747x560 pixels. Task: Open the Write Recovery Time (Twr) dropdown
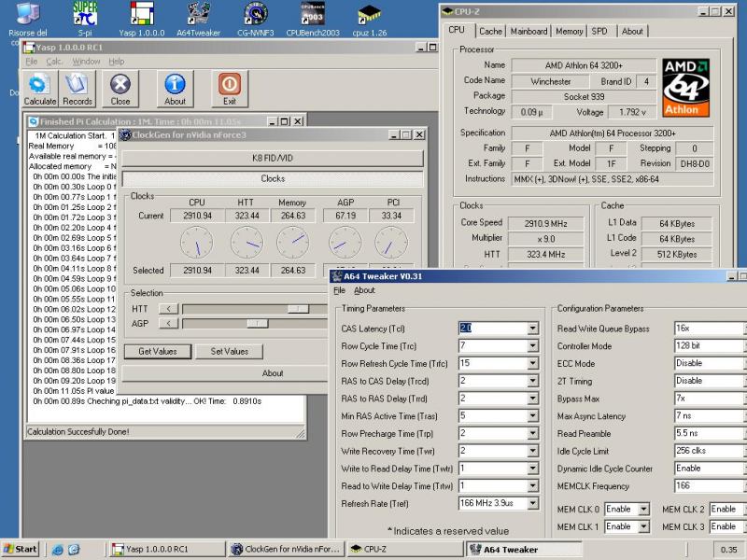tap(533, 451)
